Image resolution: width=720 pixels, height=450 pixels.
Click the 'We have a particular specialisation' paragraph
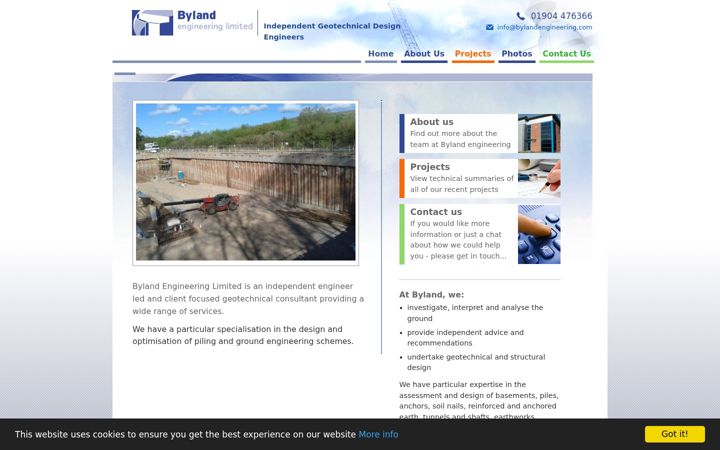click(243, 335)
